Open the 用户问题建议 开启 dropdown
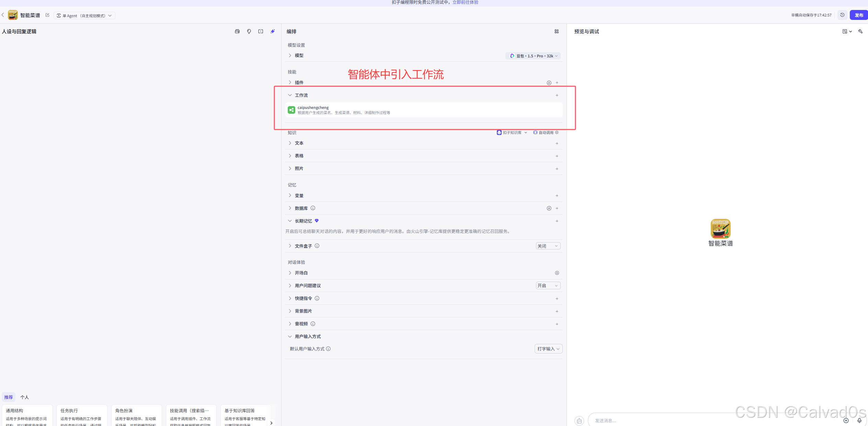The width and height of the screenshot is (868, 426). (x=548, y=285)
